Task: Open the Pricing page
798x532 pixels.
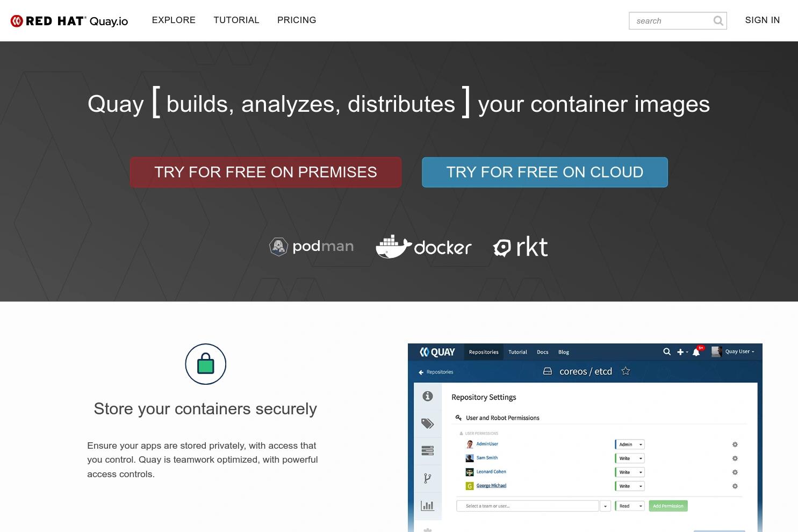Action: (x=297, y=20)
